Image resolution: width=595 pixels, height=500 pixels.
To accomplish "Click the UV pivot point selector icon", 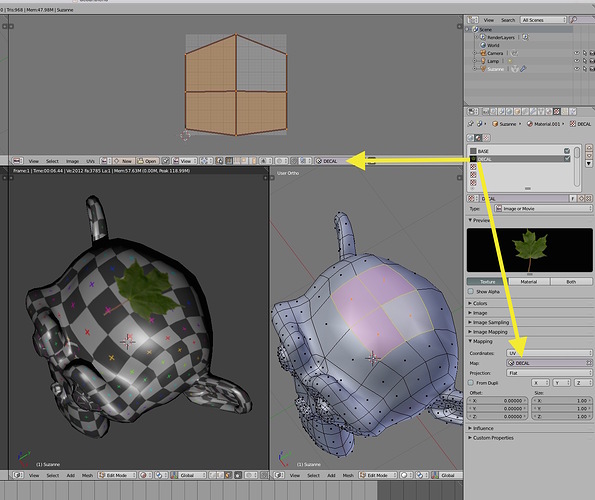I will [205, 161].
